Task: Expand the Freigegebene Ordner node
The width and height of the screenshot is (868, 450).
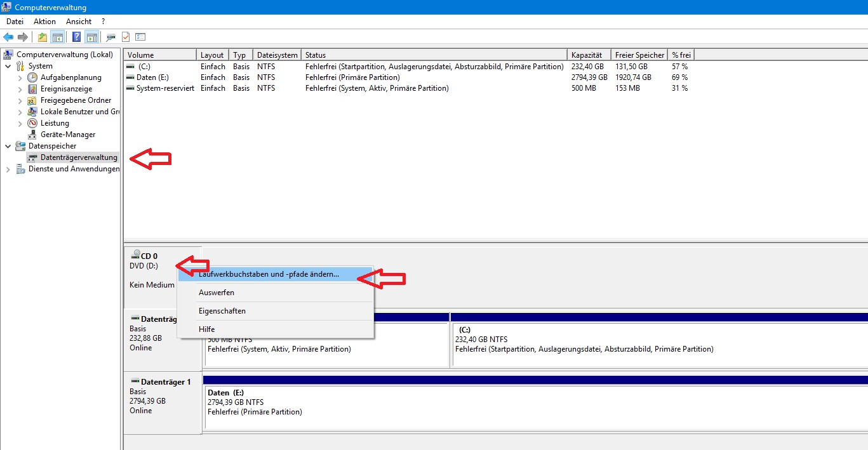Action: coord(20,100)
